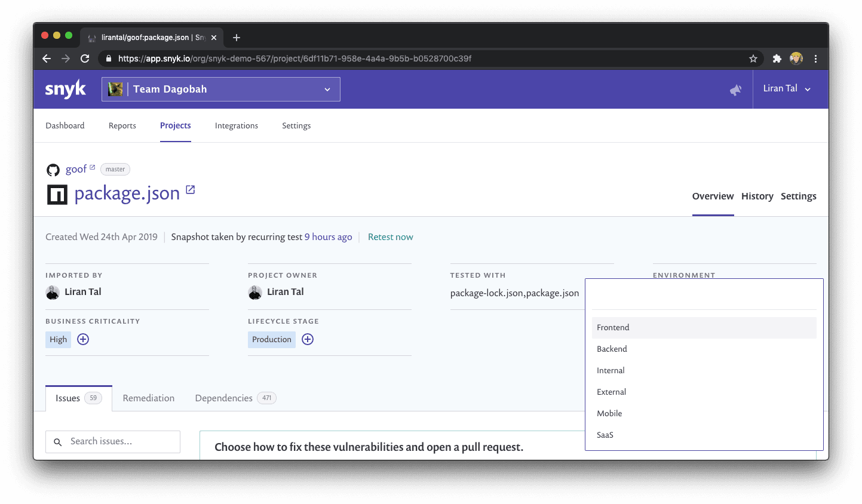Select External from the environment list
862x504 pixels.
tap(704, 392)
